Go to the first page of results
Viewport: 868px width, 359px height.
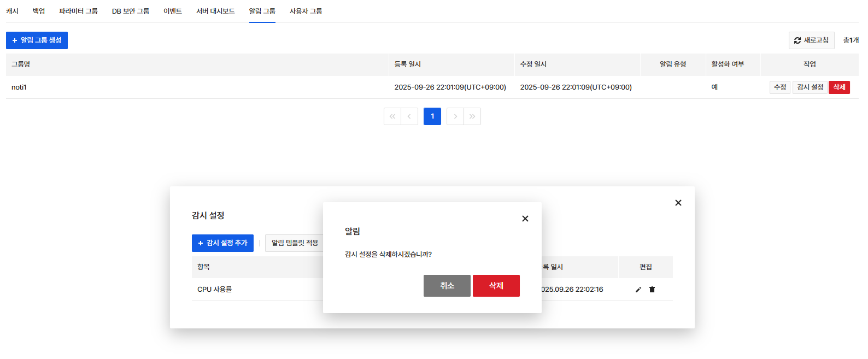point(392,116)
